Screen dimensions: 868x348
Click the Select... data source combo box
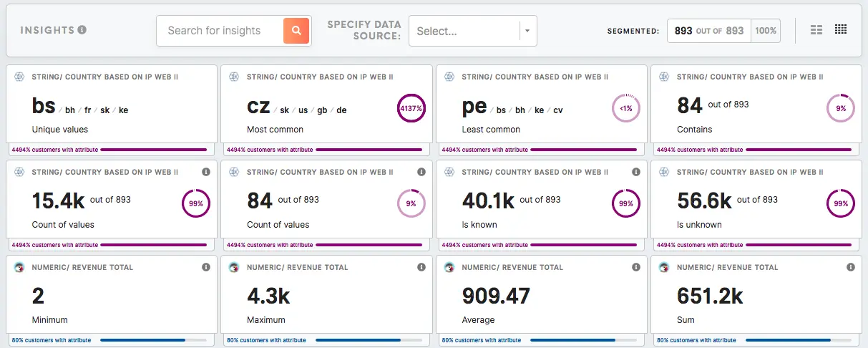(x=464, y=31)
